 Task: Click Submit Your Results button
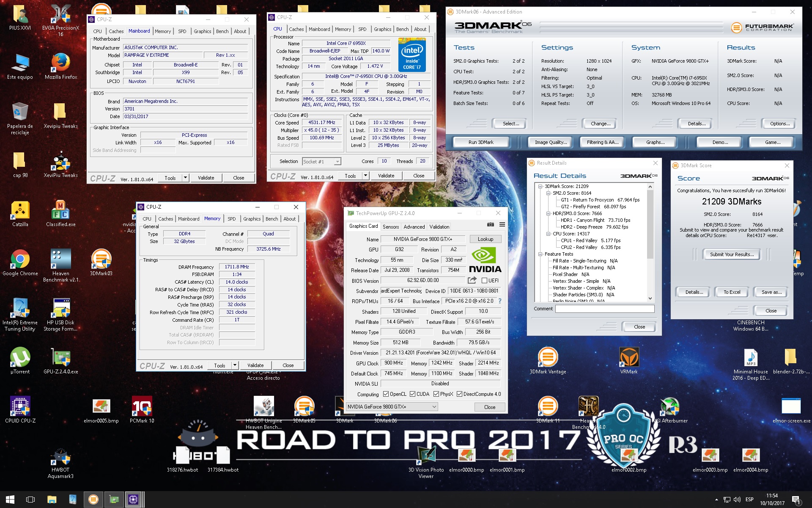[732, 254]
